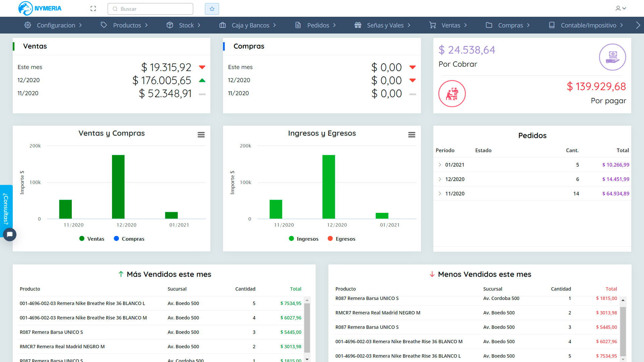Viewport: 644px width, 362px height.
Task: Click the Nymeria wolf logo
Action: tap(40, 8)
